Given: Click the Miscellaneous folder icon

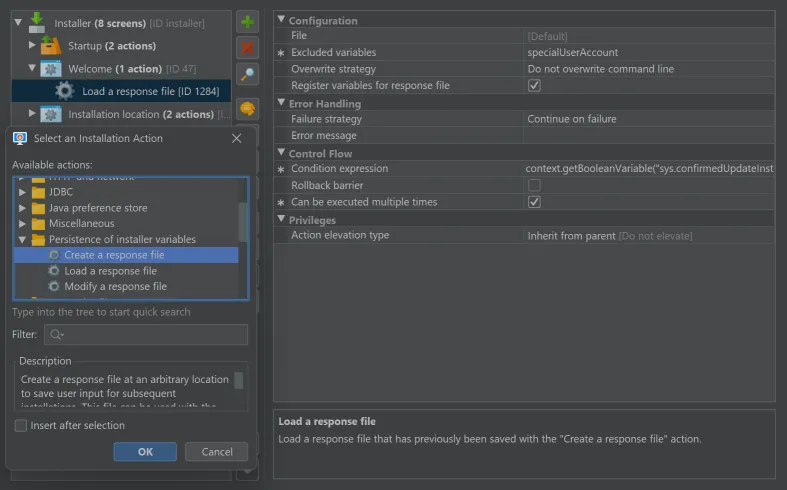Looking at the screenshot, I should tap(38, 223).
